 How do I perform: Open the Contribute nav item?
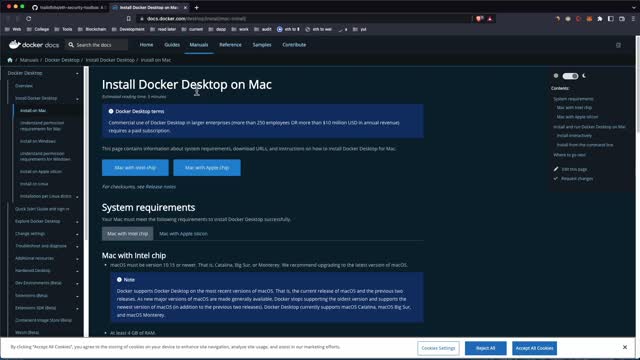pos(294,45)
